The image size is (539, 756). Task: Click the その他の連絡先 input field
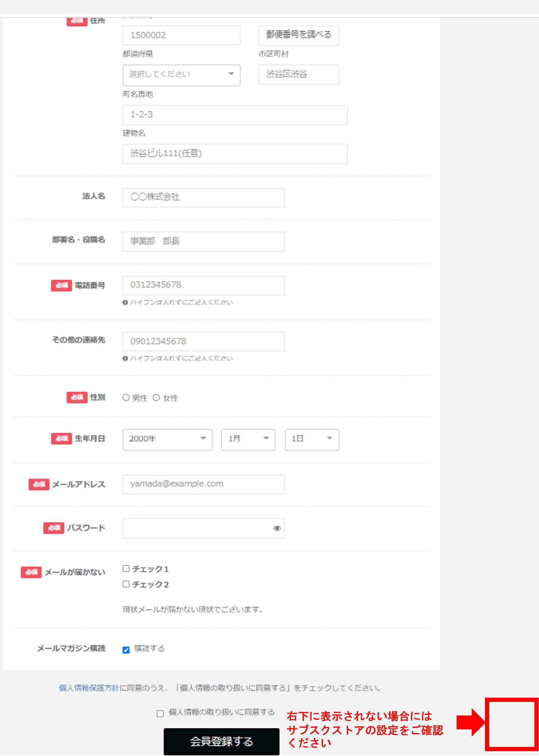203,341
